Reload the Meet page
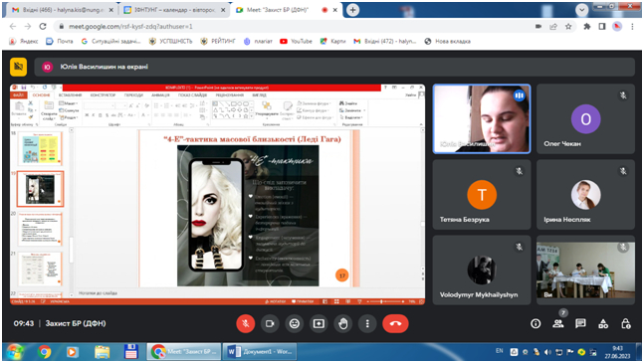The height and width of the screenshot is (363, 644). pos(43,26)
